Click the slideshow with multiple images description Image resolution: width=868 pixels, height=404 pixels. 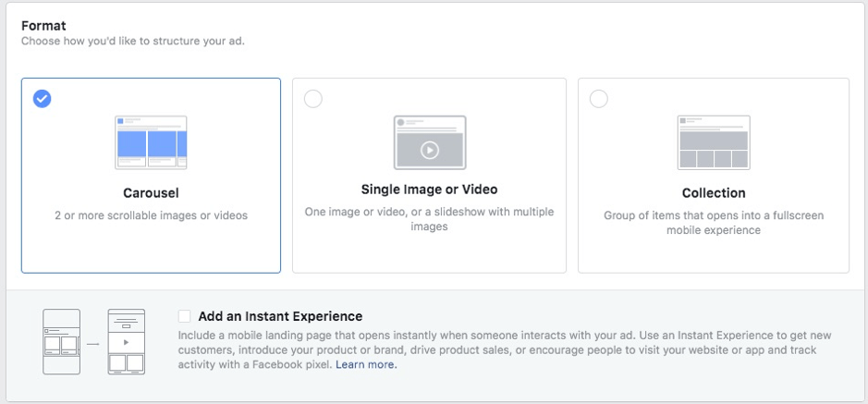tap(430, 219)
